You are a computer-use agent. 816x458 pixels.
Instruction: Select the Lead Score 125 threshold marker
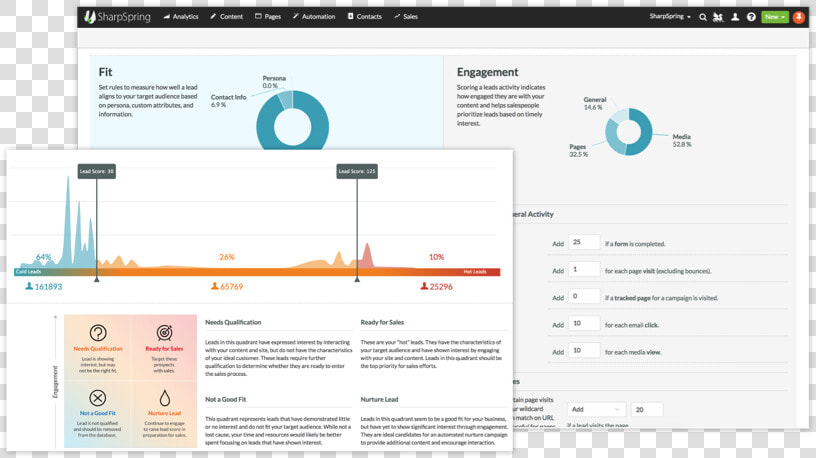357,171
